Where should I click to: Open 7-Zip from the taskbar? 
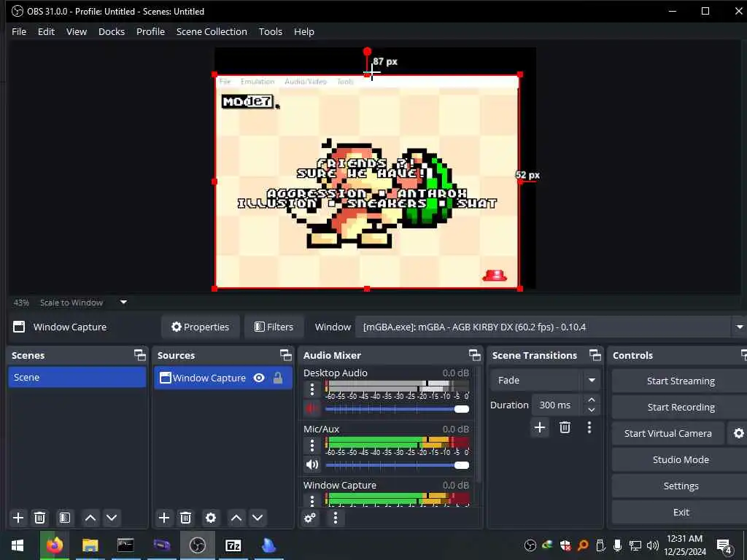pyautogui.click(x=233, y=545)
